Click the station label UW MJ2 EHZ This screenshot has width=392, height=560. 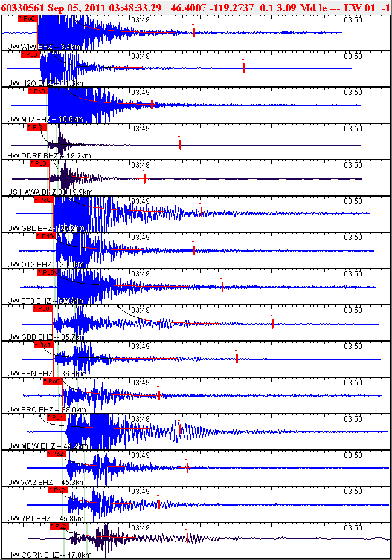(x=29, y=119)
